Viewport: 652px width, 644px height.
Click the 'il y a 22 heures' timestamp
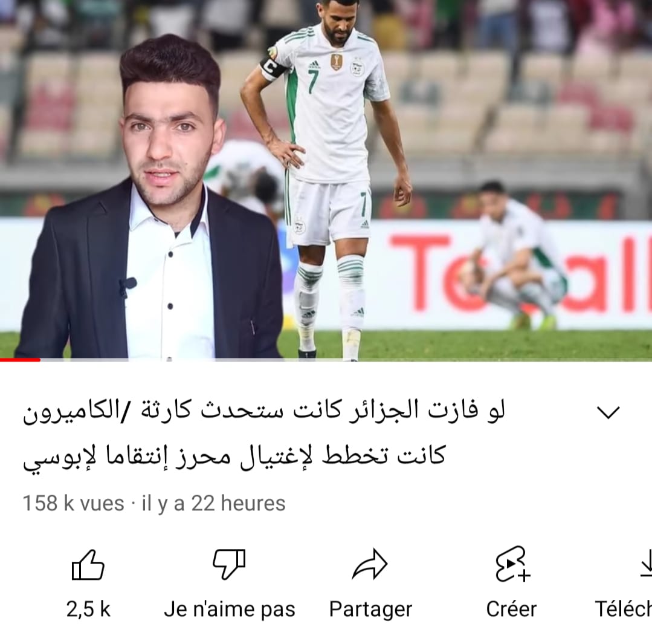[x=214, y=503]
